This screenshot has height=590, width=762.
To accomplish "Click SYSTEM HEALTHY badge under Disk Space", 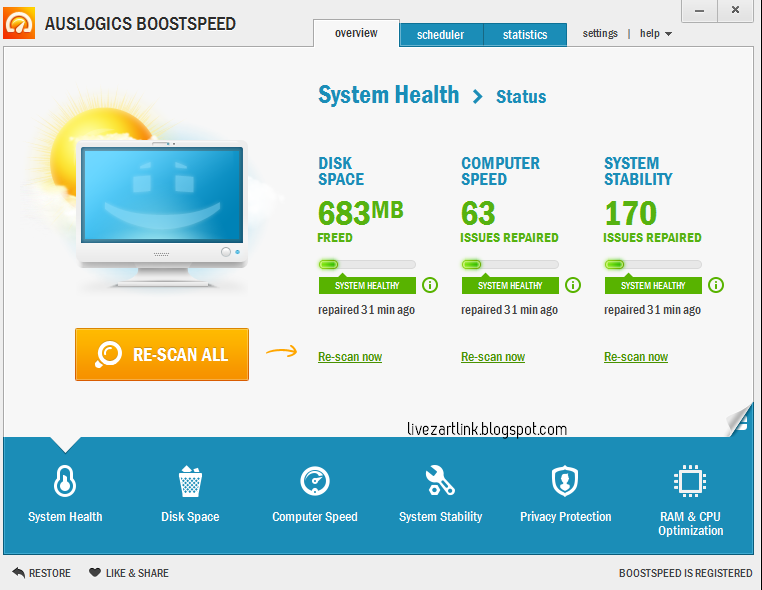I will pyautogui.click(x=367, y=285).
